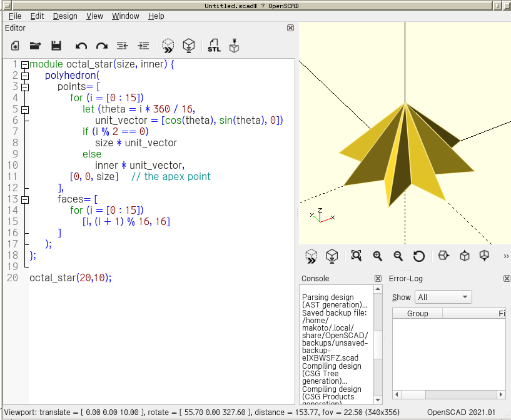Show more viewport toolbar items chevron
511x420 pixels.
[506, 256]
